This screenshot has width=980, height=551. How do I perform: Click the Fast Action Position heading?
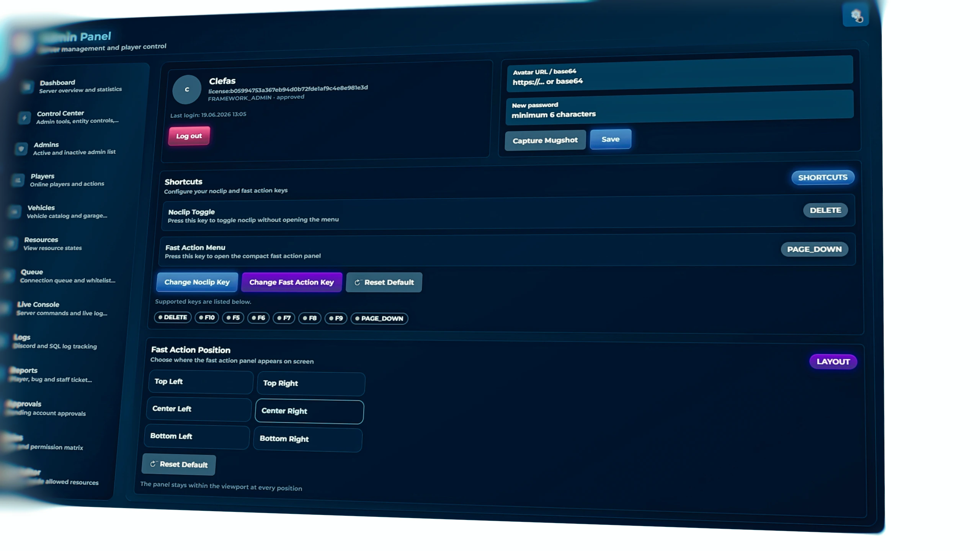point(191,350)
